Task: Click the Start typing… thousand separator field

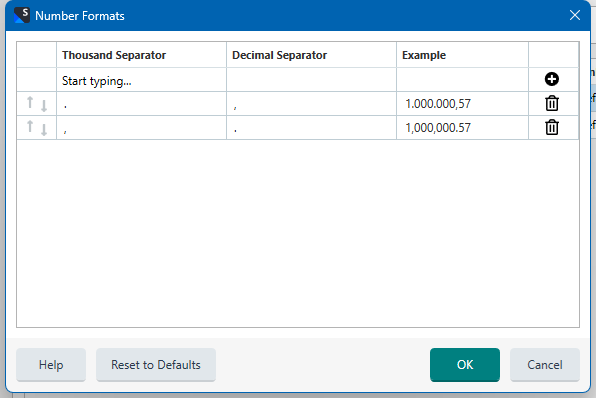Action: (141, 80)
